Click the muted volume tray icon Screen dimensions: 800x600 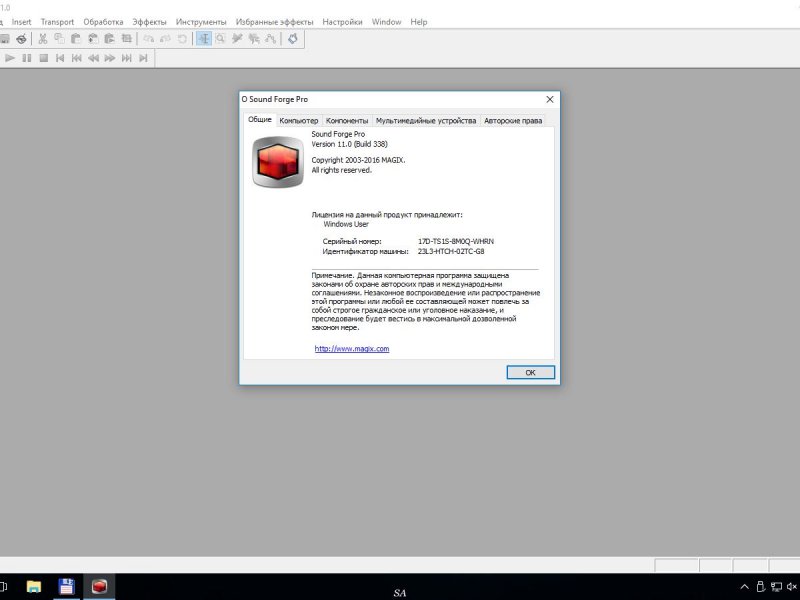(x=792, y=587)
